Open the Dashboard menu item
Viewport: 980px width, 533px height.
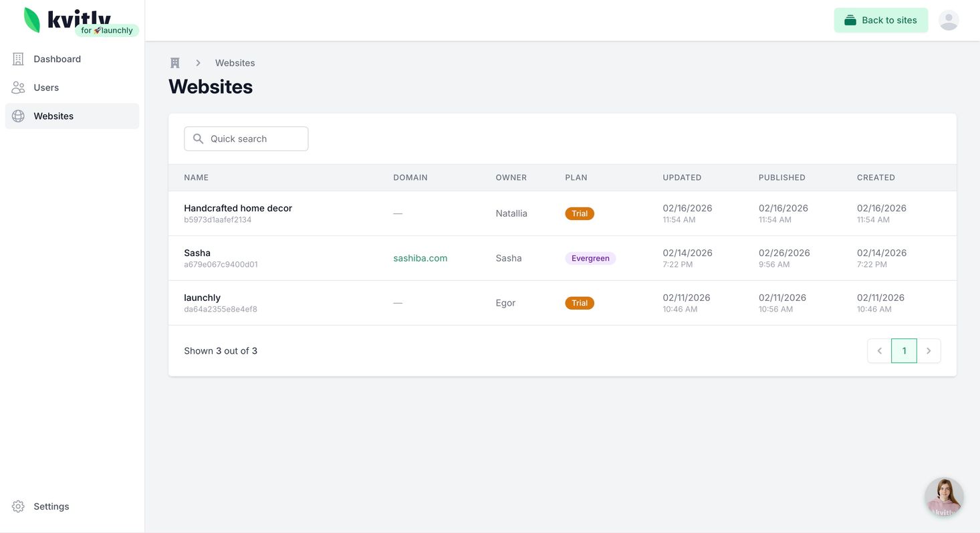[x=57, y=59]
